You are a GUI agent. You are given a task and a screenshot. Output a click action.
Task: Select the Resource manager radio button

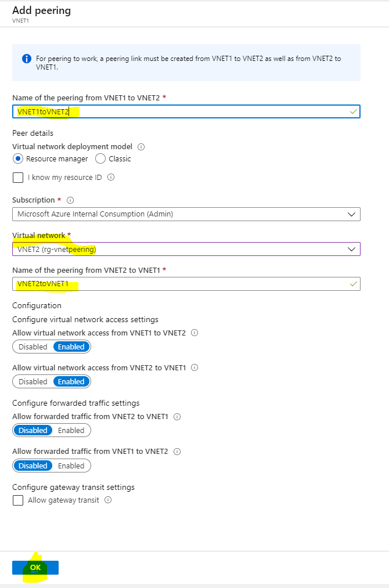[x=17, y=158]
